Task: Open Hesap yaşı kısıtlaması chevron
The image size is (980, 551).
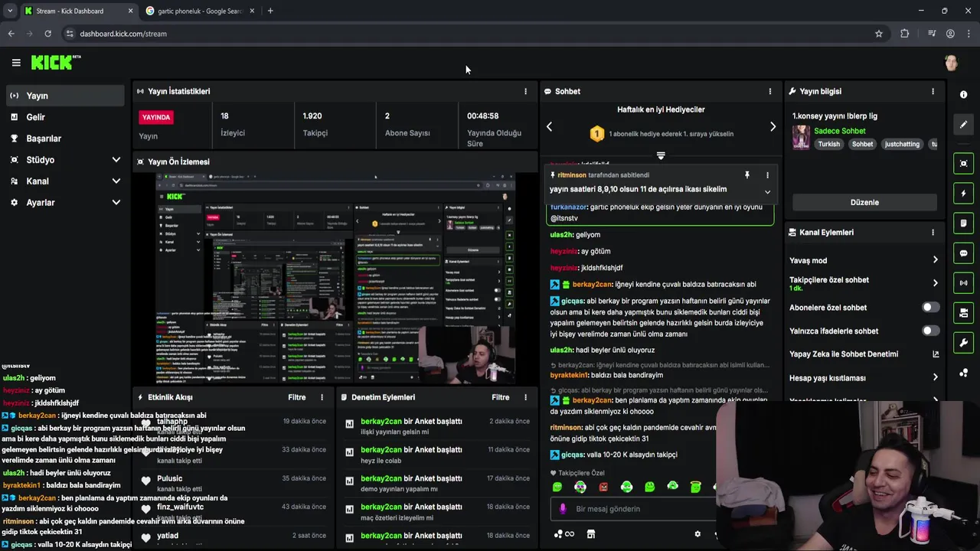Action: [x=935, y=377]
